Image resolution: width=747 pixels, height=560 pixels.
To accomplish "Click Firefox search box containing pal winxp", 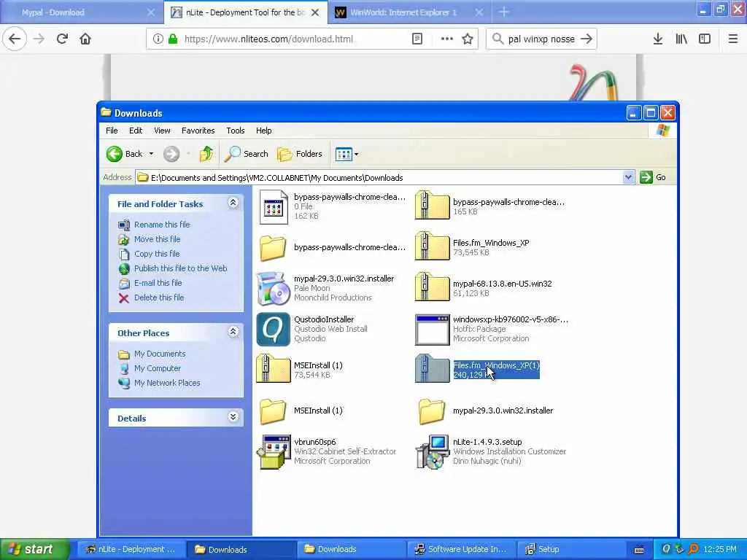I will [x=541, y=39].
